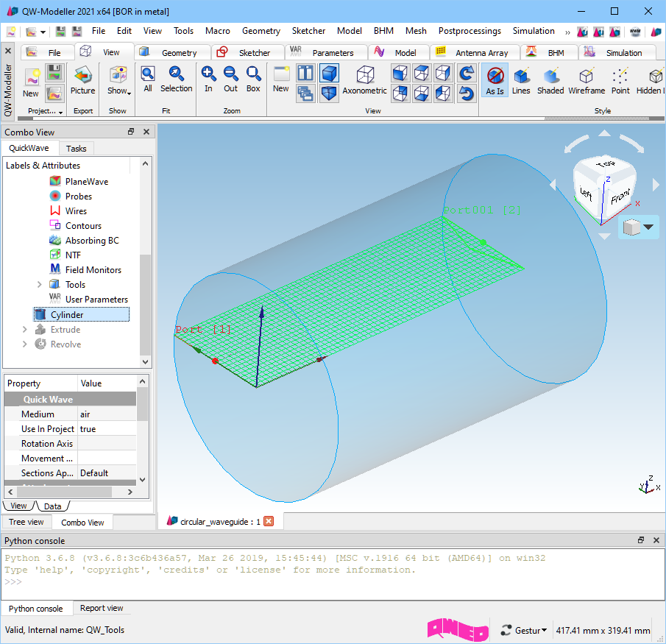The image size is (666, 644).
Task: Expand the Extrude tree item
Action: 24,329
